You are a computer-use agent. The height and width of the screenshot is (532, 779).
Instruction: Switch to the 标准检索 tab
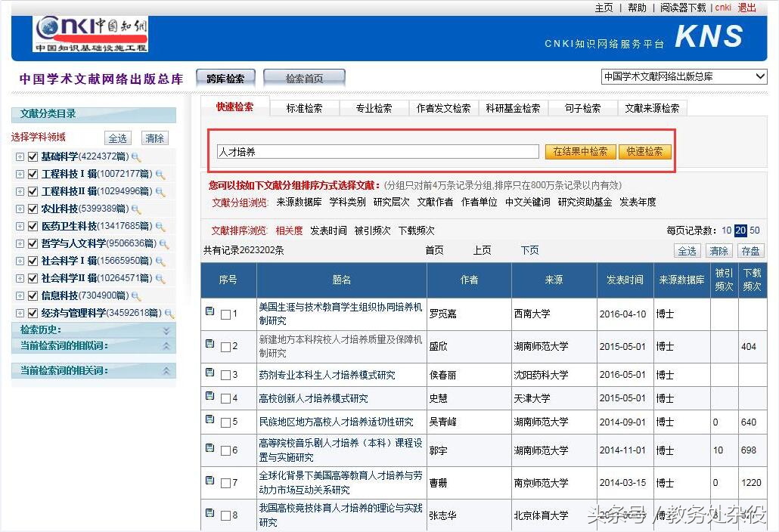tap(304, 107)
